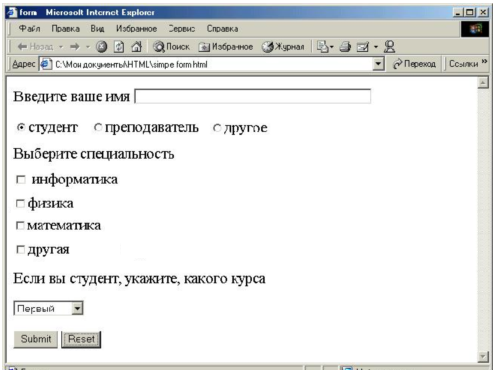
Task: Click the Mail toolbar icon
Action: [x=322, y=47]
